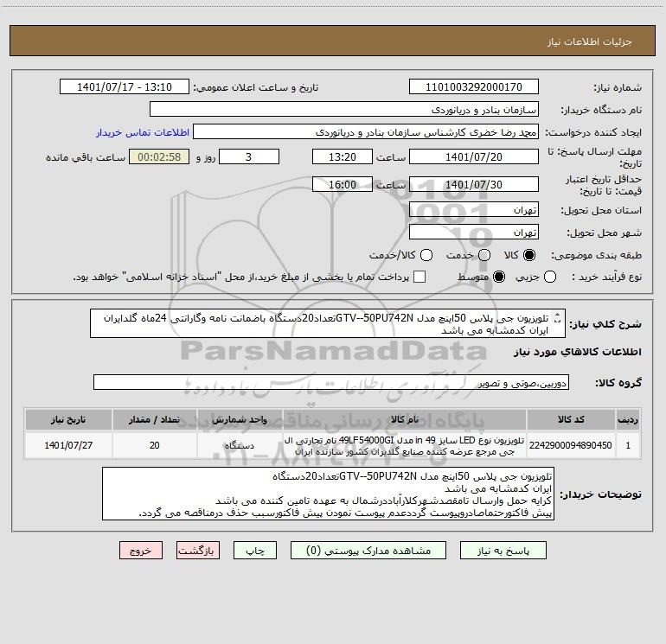Click the بازگشت back button
666x644 pixels.
click(198, 551)
